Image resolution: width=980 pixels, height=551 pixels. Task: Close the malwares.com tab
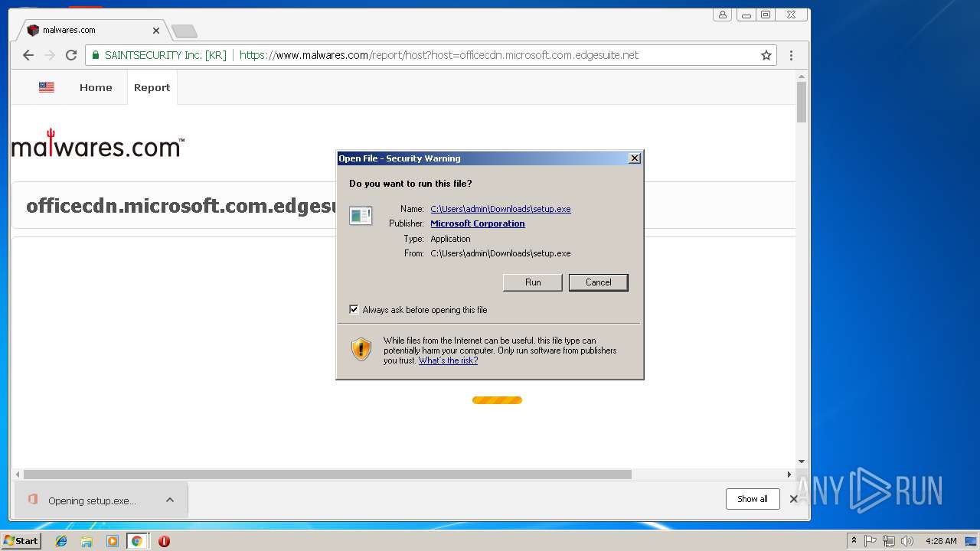pyautogui.click(x=156, y=31)
